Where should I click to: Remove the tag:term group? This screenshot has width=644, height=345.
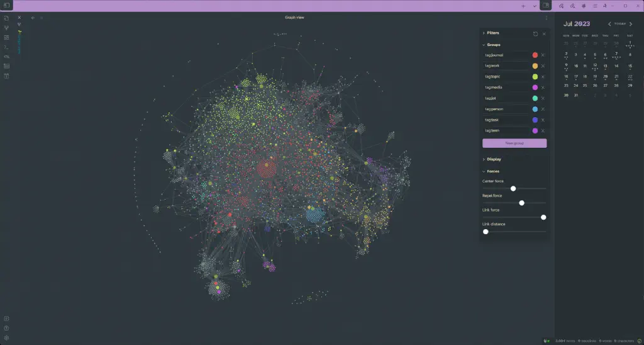(x=543, y=131)
